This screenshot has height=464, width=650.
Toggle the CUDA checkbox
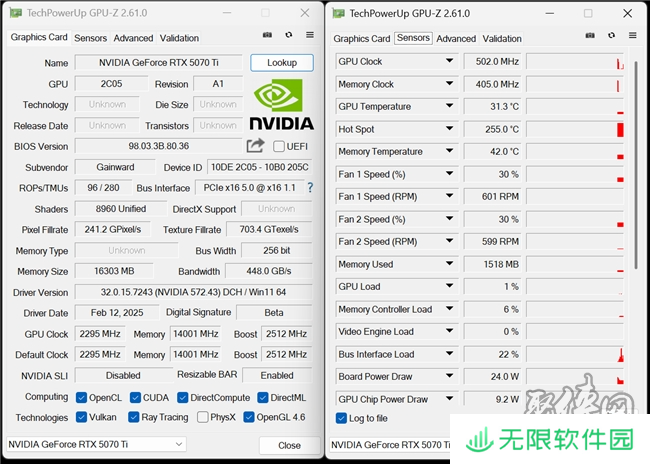pos(135,398)
